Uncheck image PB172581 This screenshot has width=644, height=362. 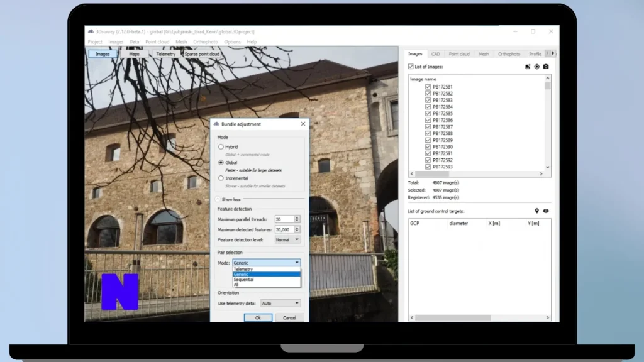coord(428,87)
